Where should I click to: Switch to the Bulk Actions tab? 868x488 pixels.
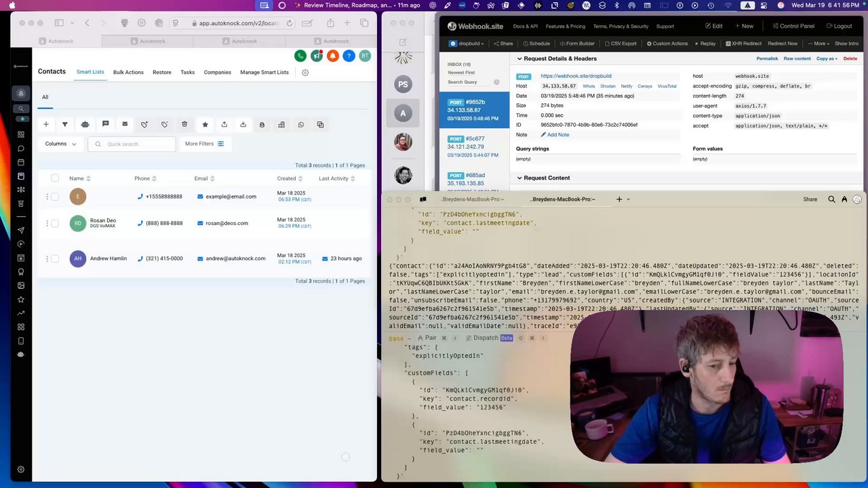click(x=128, y=73)
